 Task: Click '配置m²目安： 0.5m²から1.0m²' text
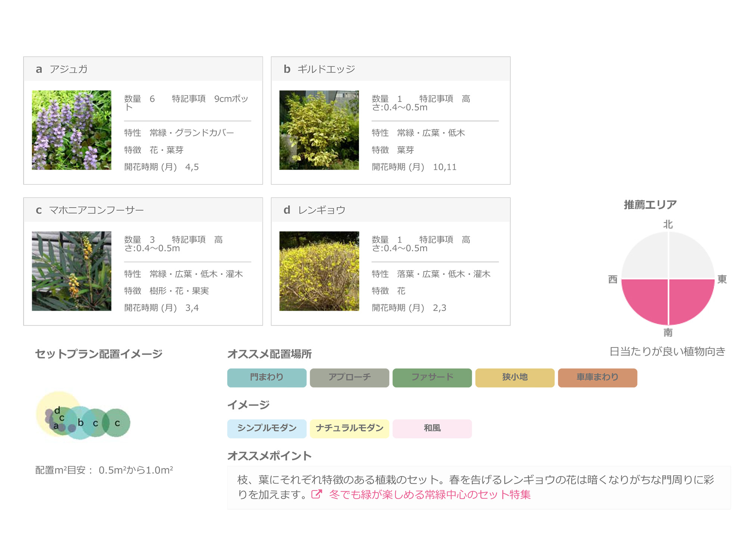coord(104,470)
